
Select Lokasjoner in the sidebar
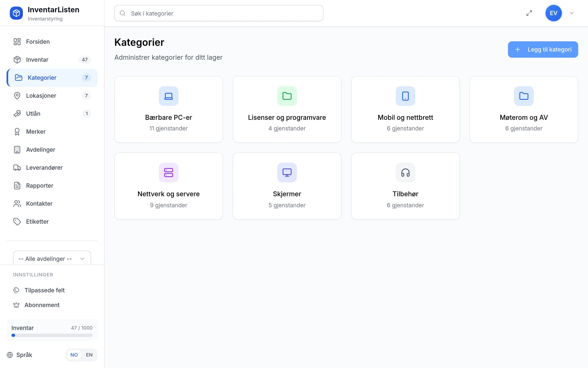coord(52,96)
